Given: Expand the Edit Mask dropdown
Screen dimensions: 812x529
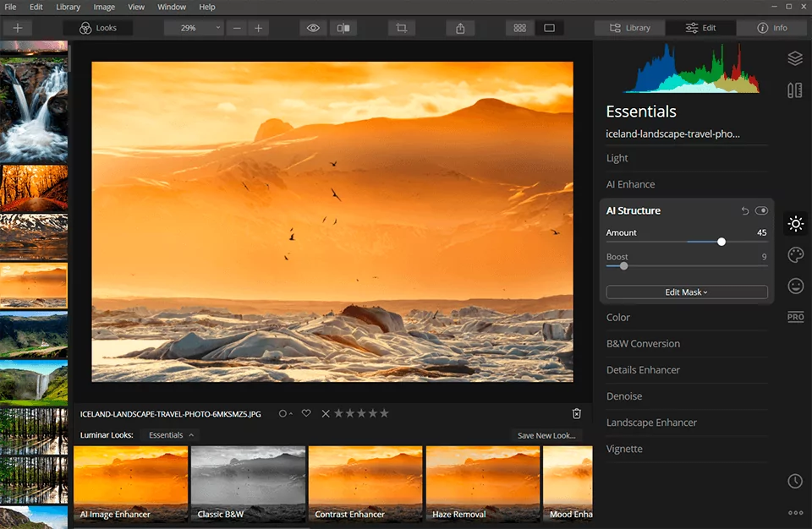Looking at the screenshot, I should (687, 292).
